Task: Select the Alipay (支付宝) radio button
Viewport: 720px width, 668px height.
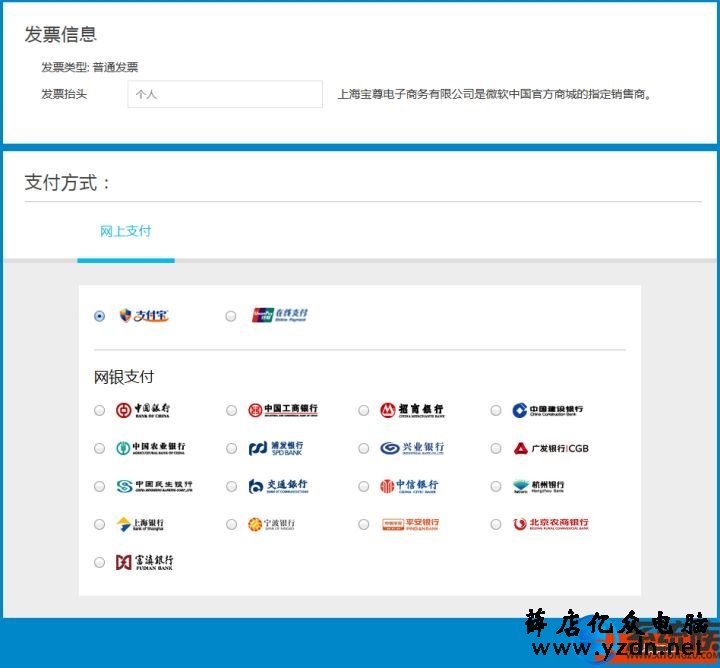Action: tap(99, 316)
